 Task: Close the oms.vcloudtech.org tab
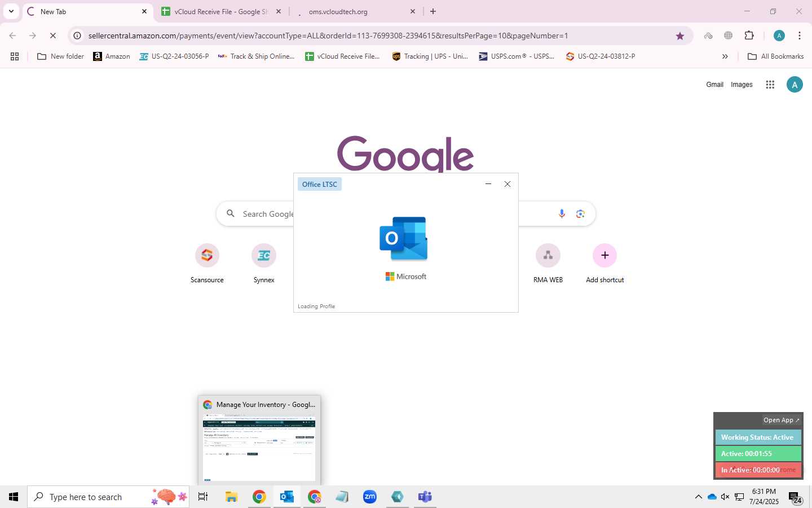(412, 11)
